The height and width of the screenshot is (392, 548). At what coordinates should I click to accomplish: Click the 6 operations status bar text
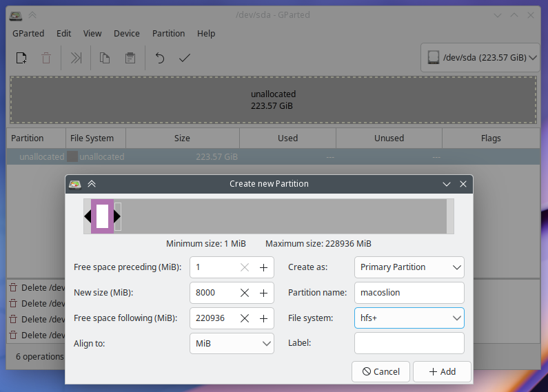coord(40,357)
